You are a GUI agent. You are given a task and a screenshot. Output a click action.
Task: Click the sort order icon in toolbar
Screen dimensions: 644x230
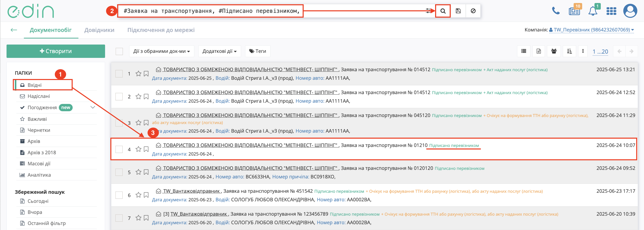pos(569,51)
